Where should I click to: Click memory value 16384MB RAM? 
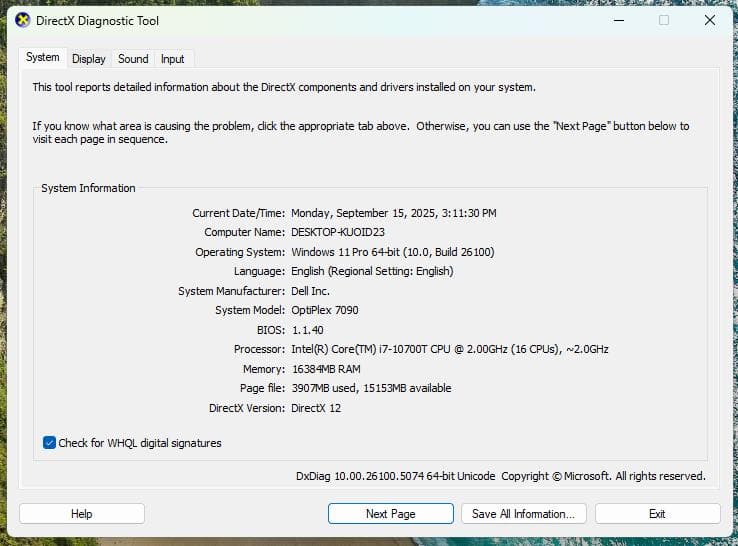click(326, 369)
